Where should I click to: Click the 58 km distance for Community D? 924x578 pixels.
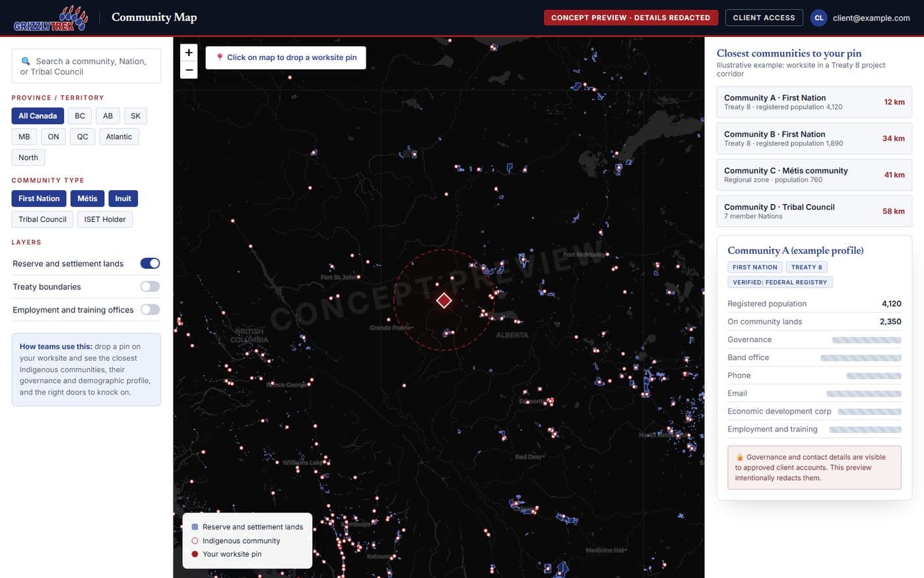point(894,211)
